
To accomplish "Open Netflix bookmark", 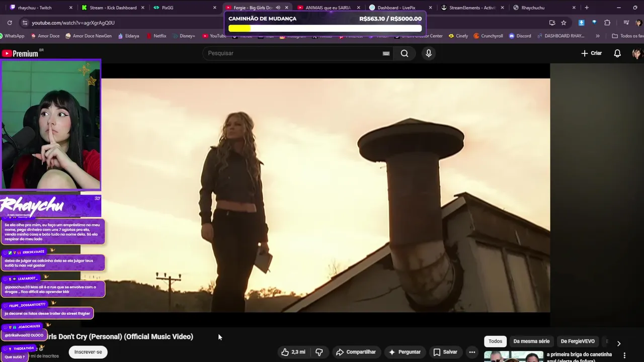I will pyautogui.click(x=156, y=36).
